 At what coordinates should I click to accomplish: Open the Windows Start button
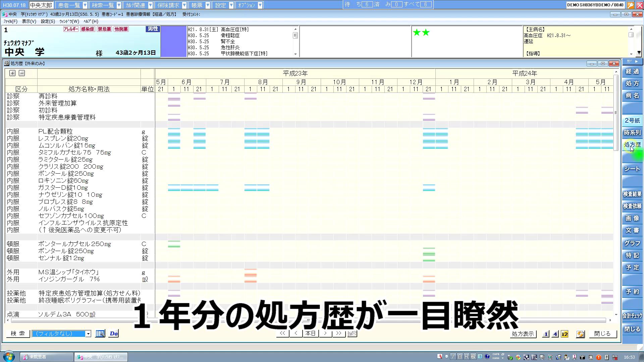[x=9, y=357]
